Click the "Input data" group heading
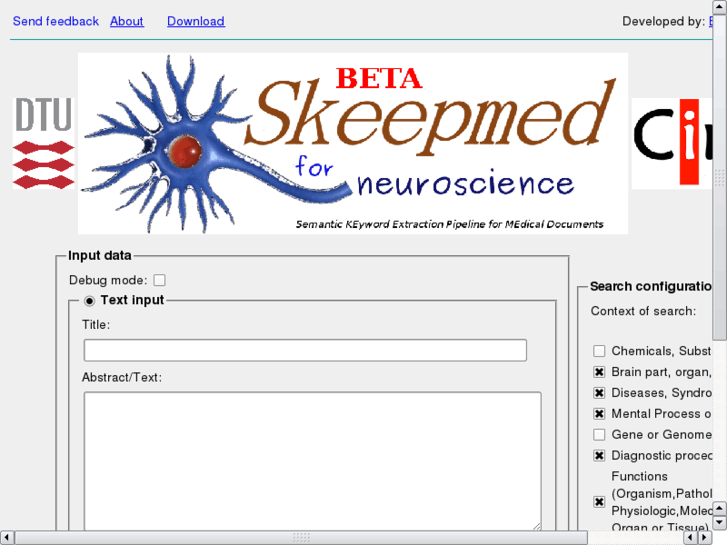Image resolution: width=727 pixels, height=545 pixels. pos(100,256)
